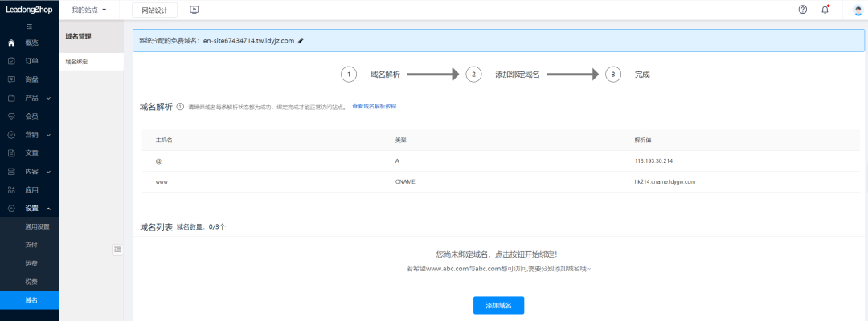Click the 解析值 column header
This screenshot has width=868, height=321.
[643, 140]
